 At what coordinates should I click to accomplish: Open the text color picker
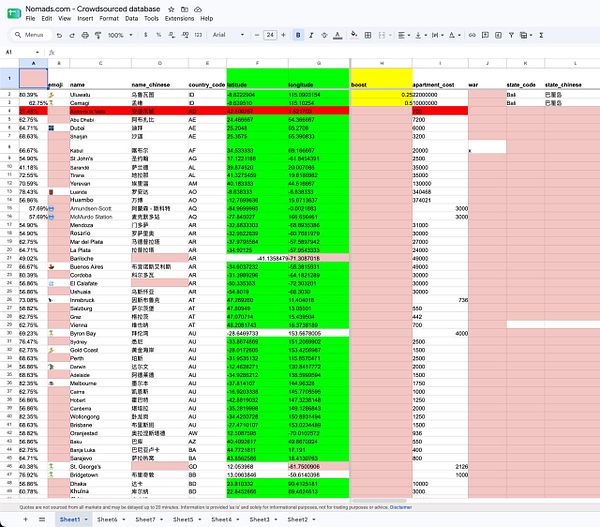point(338,35)
